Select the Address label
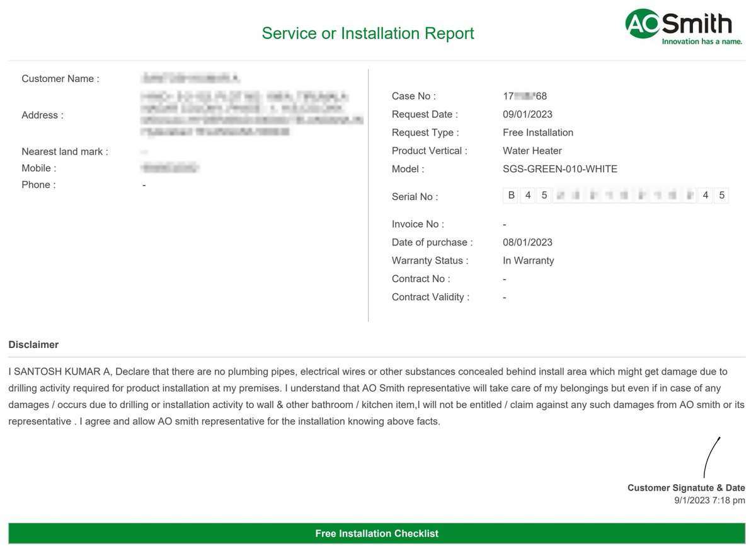 click(42, 115)
